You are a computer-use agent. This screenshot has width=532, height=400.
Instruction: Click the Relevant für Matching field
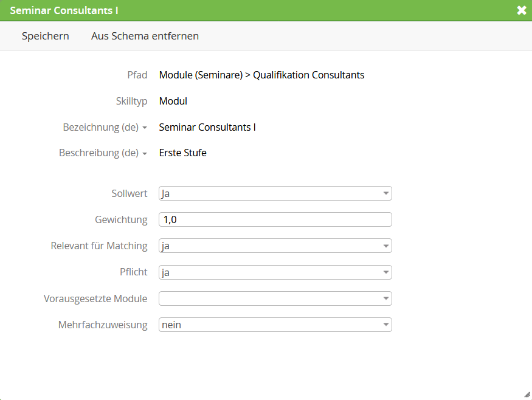(275, 246)
